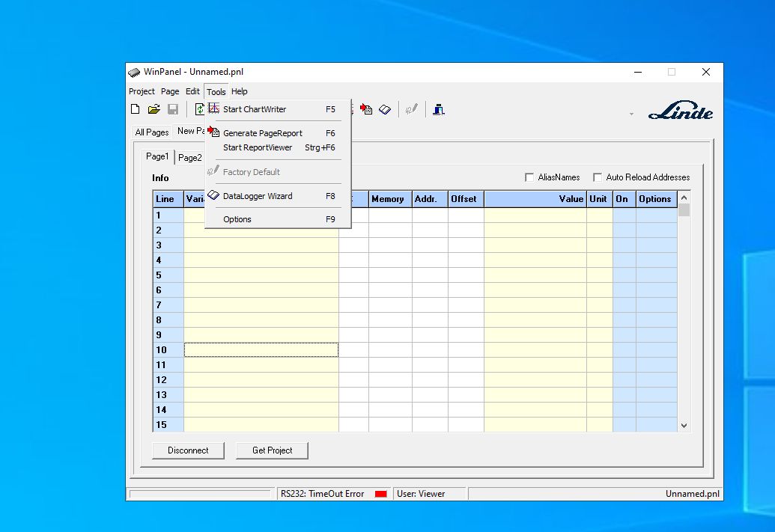This screenshot has height=532, width=775.
Task: Switch to the All Pages tab
Action: click(152, 132)
